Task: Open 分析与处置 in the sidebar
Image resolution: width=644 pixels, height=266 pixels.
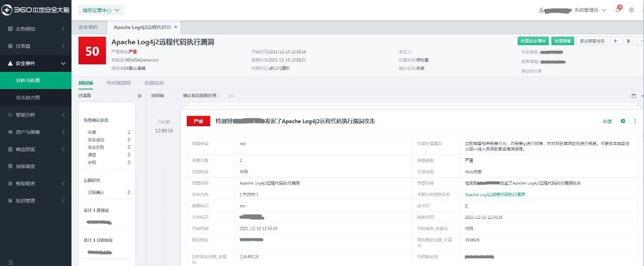Action: click(x=36, y=80)
